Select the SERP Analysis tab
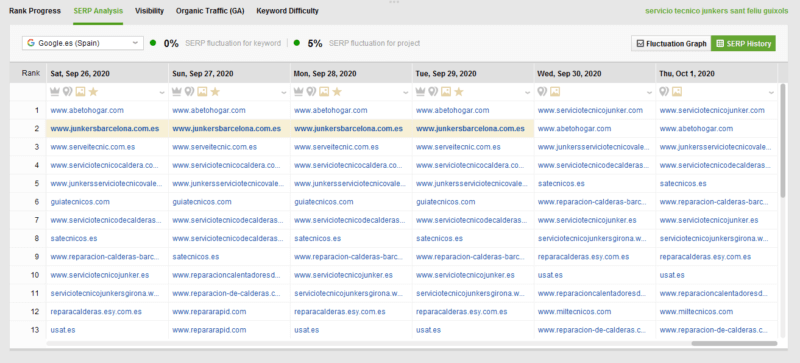Viewport: 800px width, 363px height. (x=98, y=11)
